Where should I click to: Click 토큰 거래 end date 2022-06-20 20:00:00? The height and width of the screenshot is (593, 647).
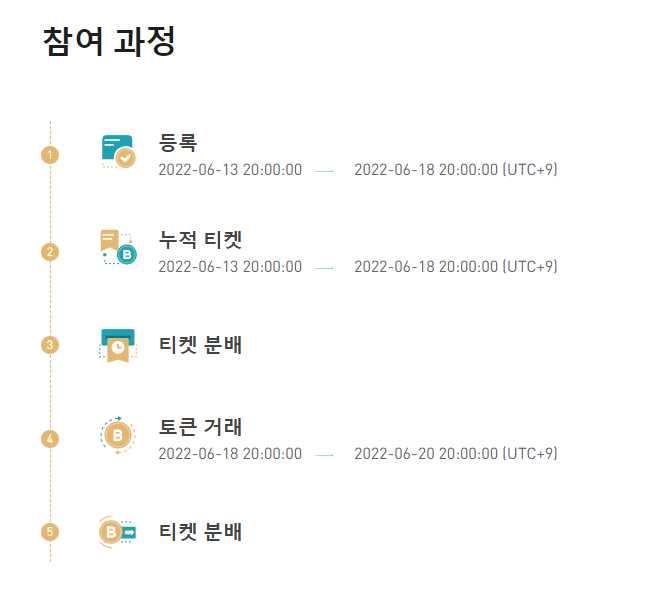tap(426, 454)
